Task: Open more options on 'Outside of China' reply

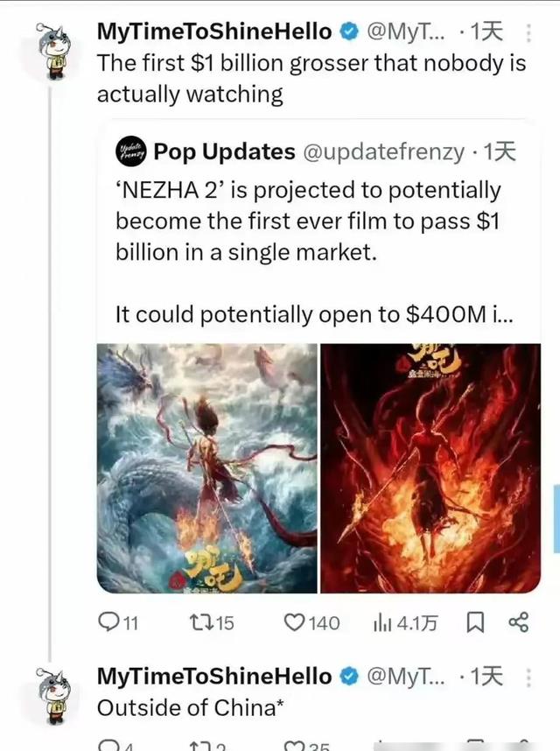Action: pos(528,677)
